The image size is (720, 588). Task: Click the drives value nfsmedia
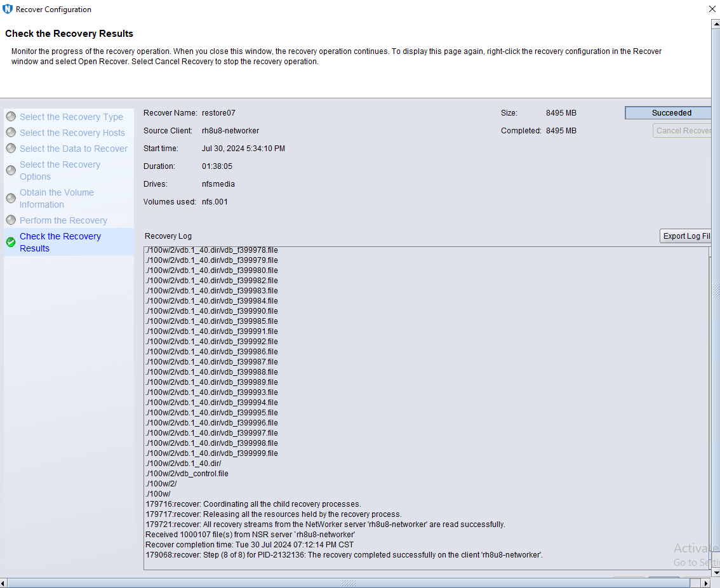218,184
